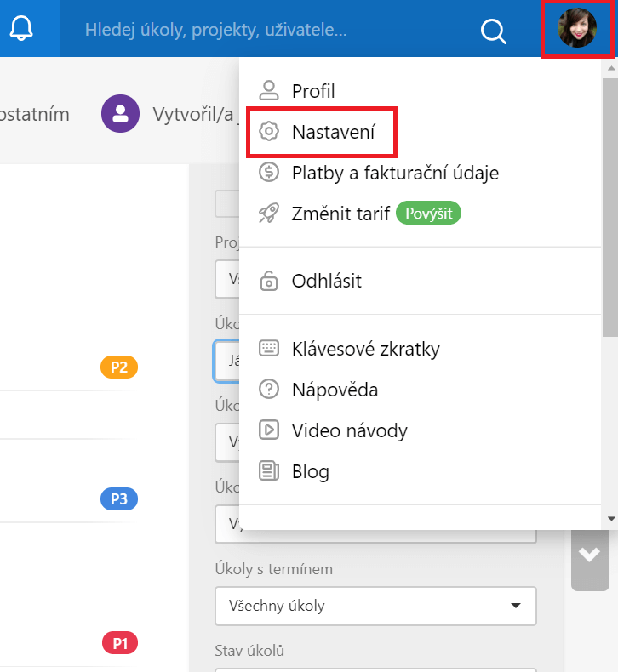Click Odhlásit to log out

pyautogui.click(x=326, y=281)
